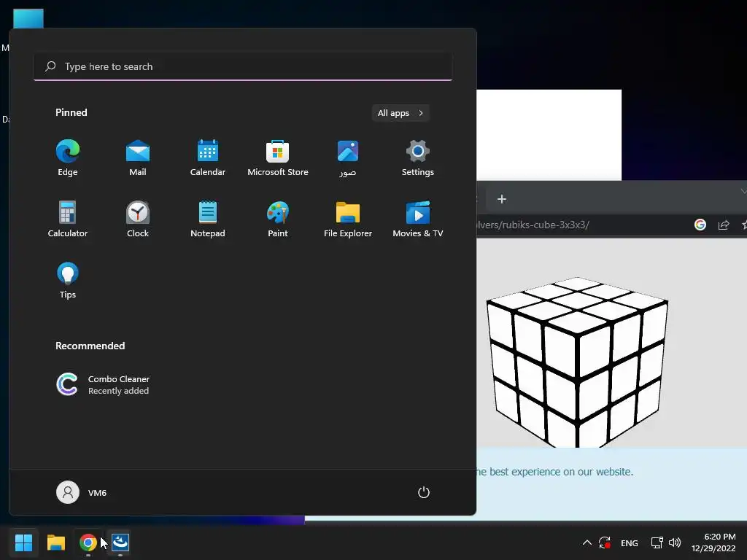Launch Calculator

68,219
